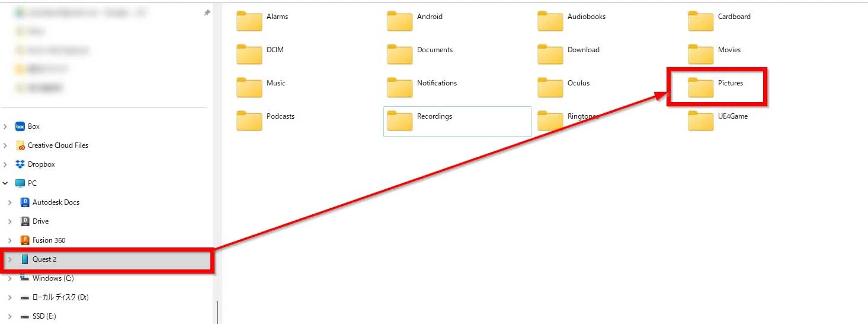Image resolution: width=868 pixels, height=324 pixels.
Task: Click the UE4Game folder name
Action: (x=733, y=116)
